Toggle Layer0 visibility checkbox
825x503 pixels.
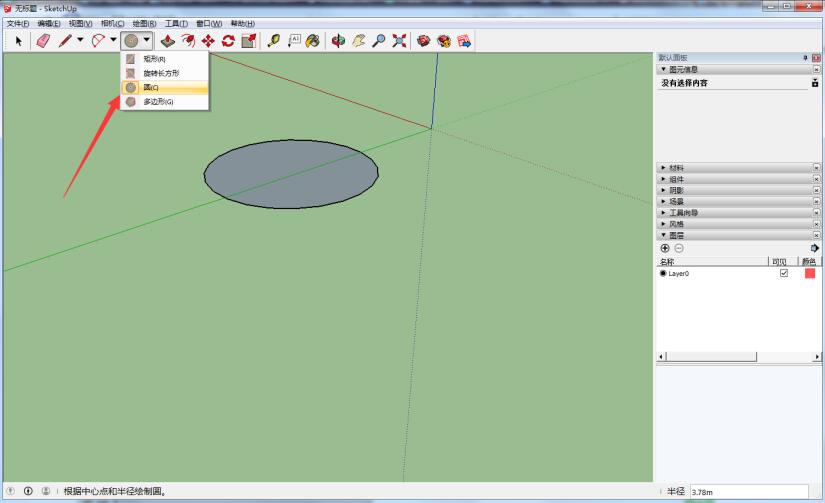(x=784, y=273)
